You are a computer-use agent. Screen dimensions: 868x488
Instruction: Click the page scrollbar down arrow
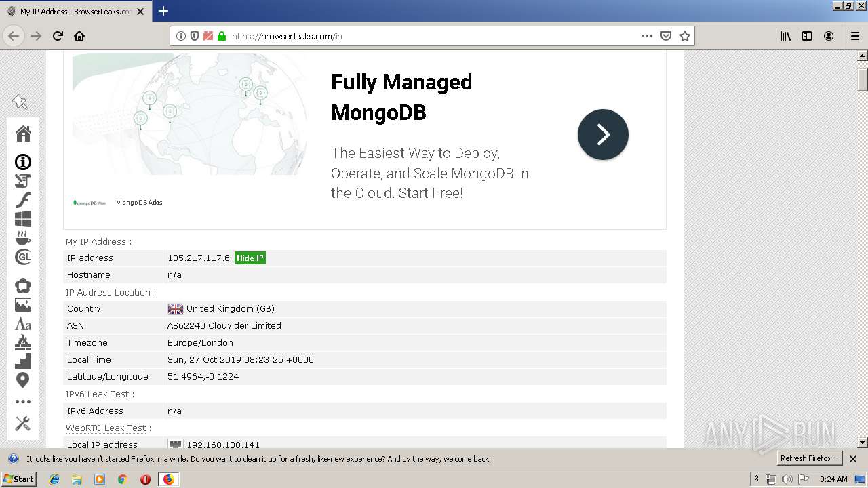point(863,443)
